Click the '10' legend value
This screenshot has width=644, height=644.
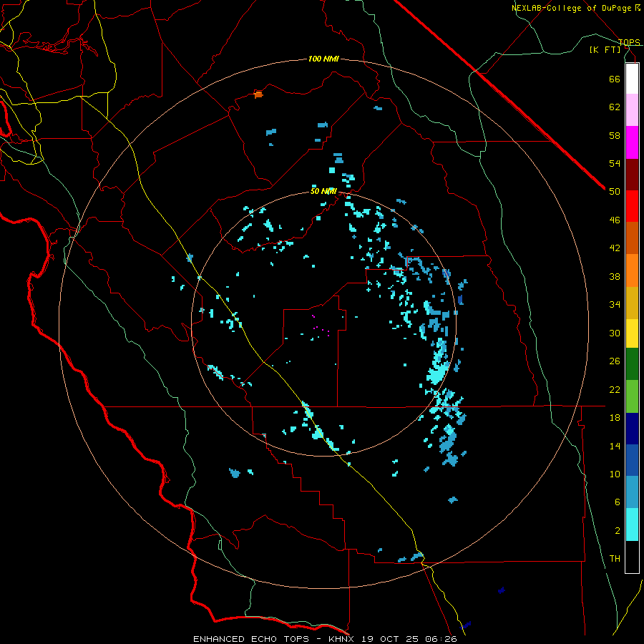[615, 474]
